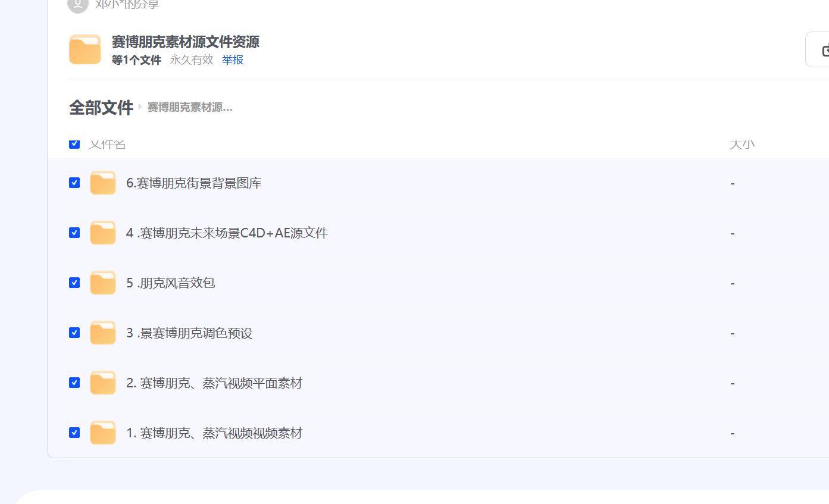Click the 等1个文件 file count text
This screenshot has width=829, height=504.
click(136, 60)
